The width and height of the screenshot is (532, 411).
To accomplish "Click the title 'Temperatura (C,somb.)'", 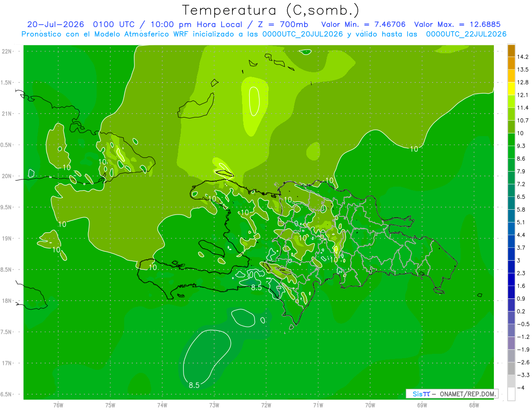I will (x=270, y=10).
